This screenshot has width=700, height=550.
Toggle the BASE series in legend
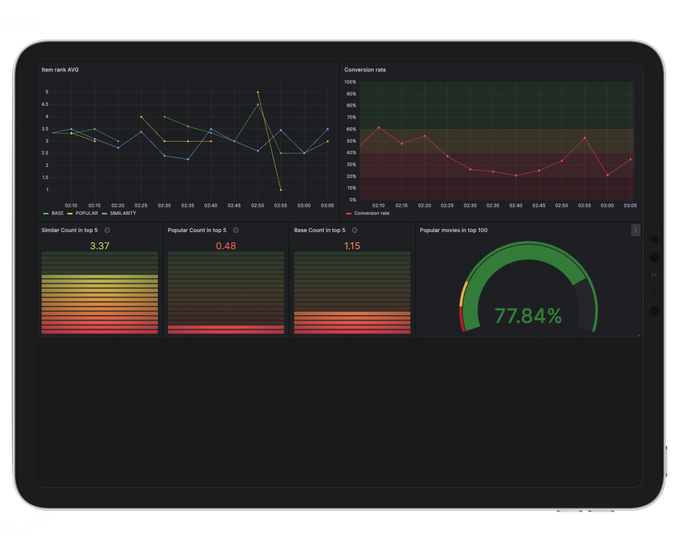pyautogui.click(x=57, y=213)
